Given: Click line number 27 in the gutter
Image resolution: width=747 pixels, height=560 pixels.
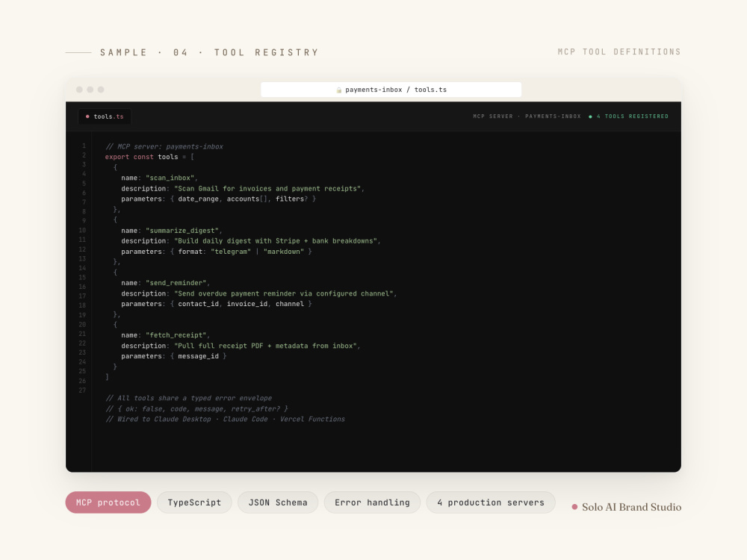Looking at the screenshot, I should [82, 391].
